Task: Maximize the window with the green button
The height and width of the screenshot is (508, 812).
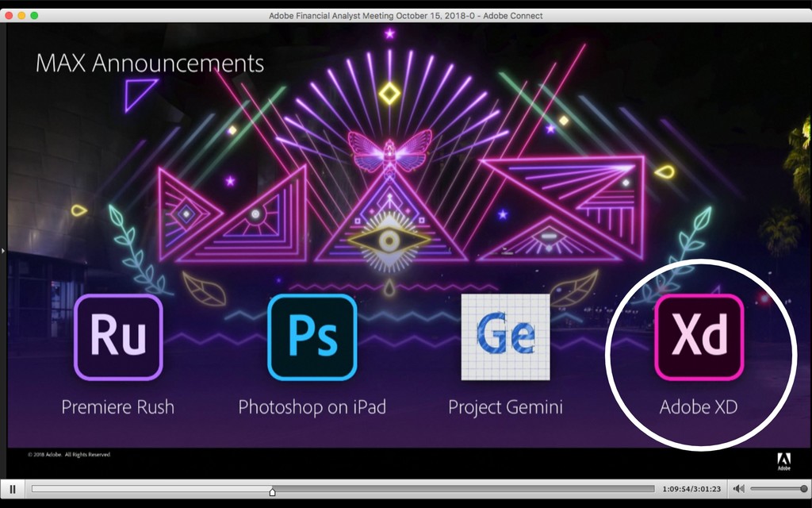Action: [x=34, y=16]
